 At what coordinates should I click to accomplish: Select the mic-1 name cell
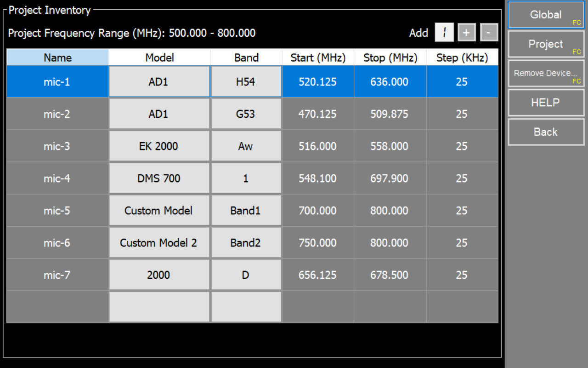[57, 81]
